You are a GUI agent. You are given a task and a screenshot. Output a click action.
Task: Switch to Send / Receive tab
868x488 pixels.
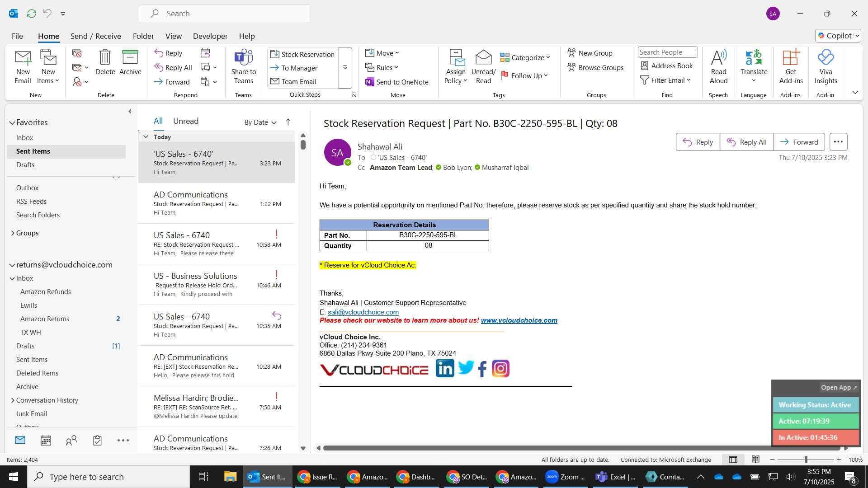point(95,36)
